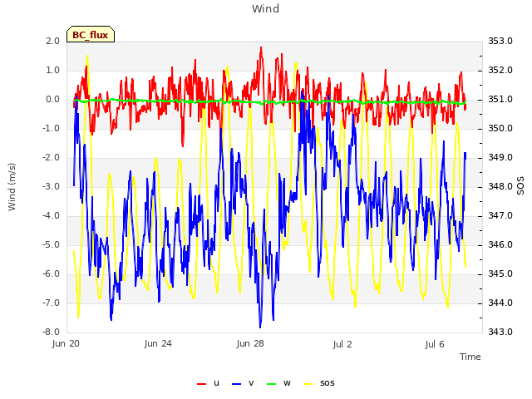Click the 'SOS' right axis label

[x=520, y=186]
